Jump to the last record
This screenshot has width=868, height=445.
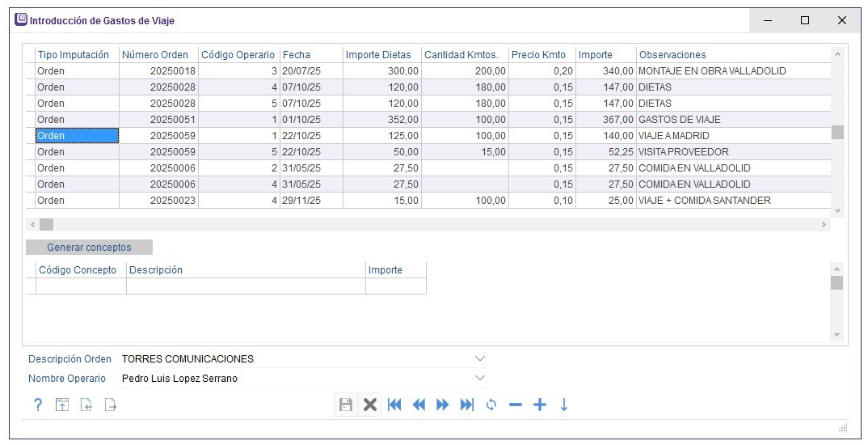tap(467, 405)
